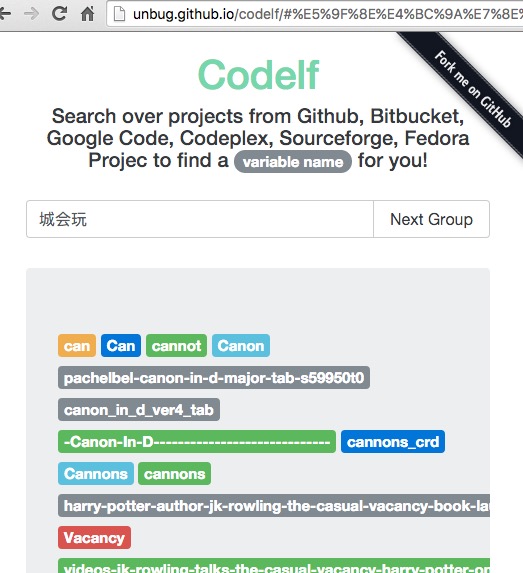Select the light blue 'Canon' tag
The height and width of the screenshot is (573, 523).
coord(241,345)
